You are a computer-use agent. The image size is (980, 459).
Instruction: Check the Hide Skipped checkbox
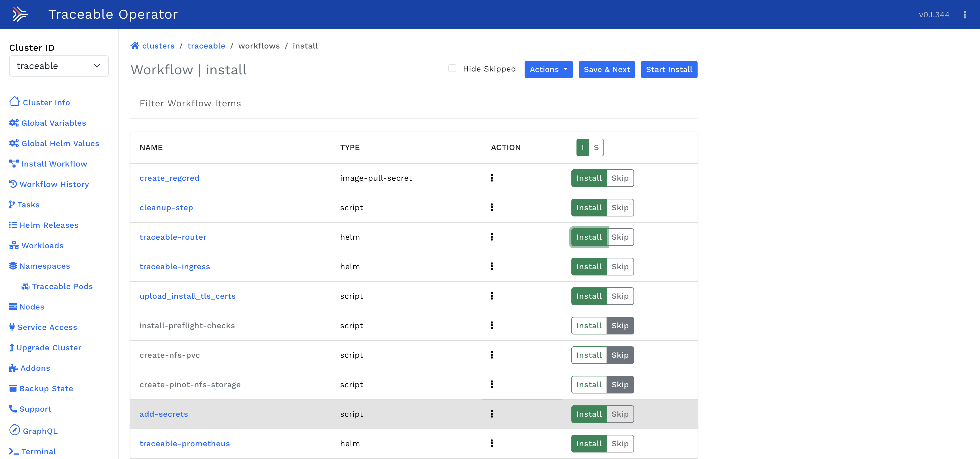tap(452, 68)
